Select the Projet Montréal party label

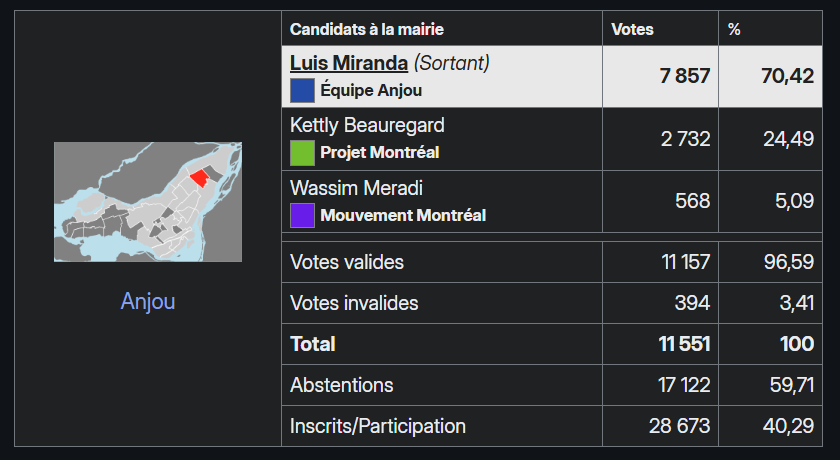coord(380,153)
